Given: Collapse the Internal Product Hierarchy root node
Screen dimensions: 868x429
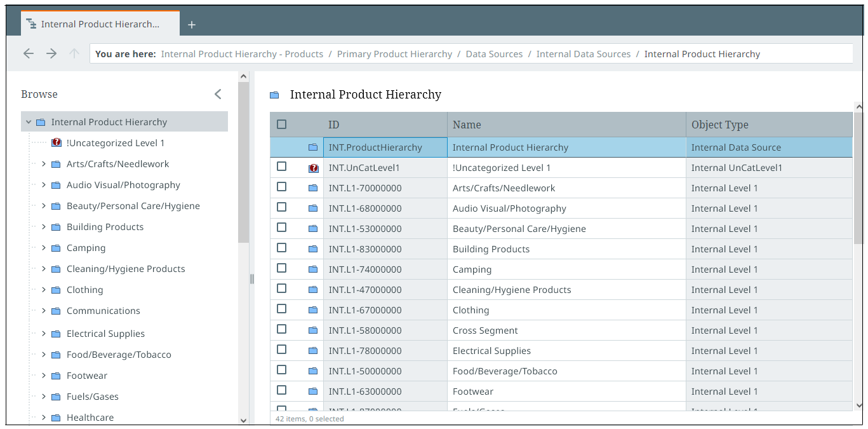Looking at the screenshot, I should tap(29, 122).
